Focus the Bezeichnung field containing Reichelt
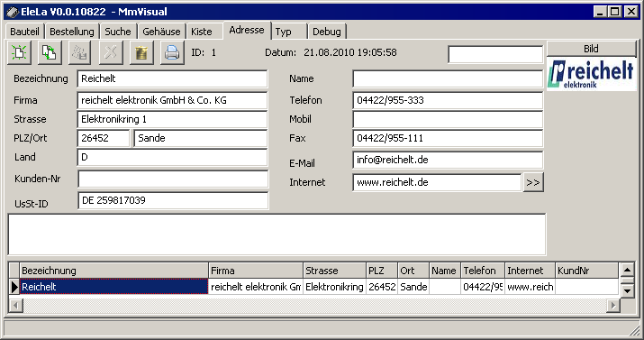Viewport: 644px width, 340px height. [x=172, y=79]
